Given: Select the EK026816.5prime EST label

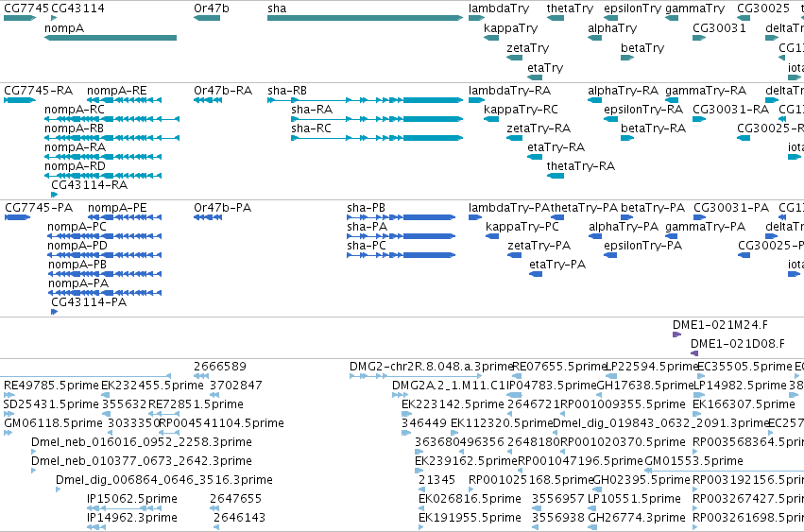Looking at the screenshot, I should pyautogui.click(x=470, y=499).
